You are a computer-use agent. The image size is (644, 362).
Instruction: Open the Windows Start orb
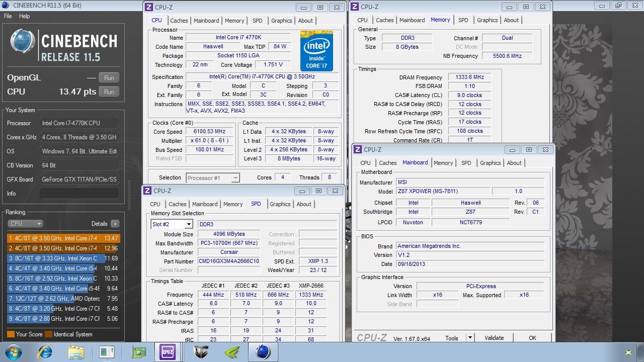pyautogui.click(x=14, y=352)
